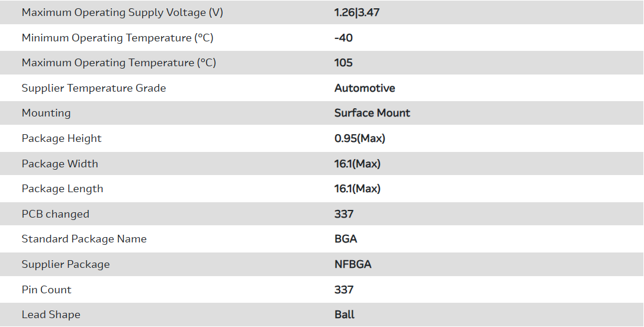The image size is (644, 327).
Task: Click the Package Length label
Action: 62,189
